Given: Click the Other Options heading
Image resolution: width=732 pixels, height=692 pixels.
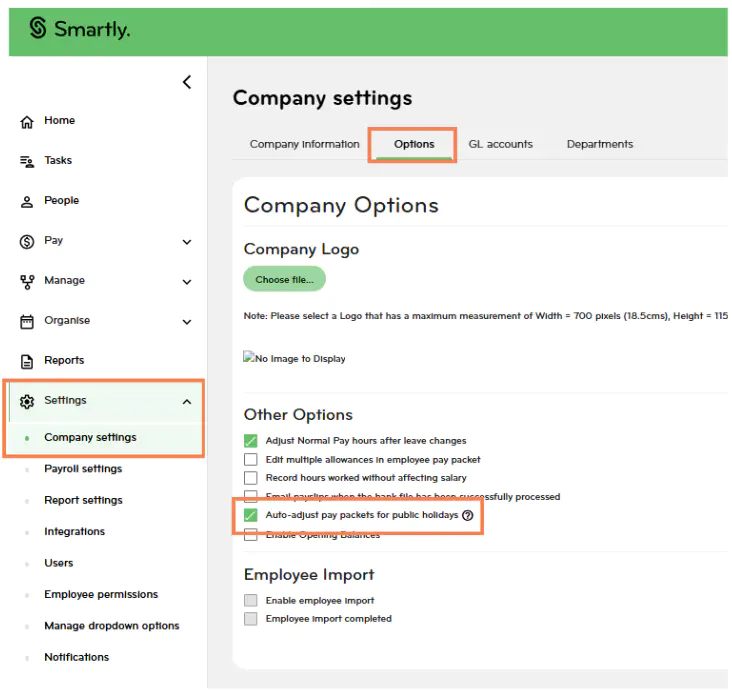Looking at the screenshot, I should coord(298,415).
